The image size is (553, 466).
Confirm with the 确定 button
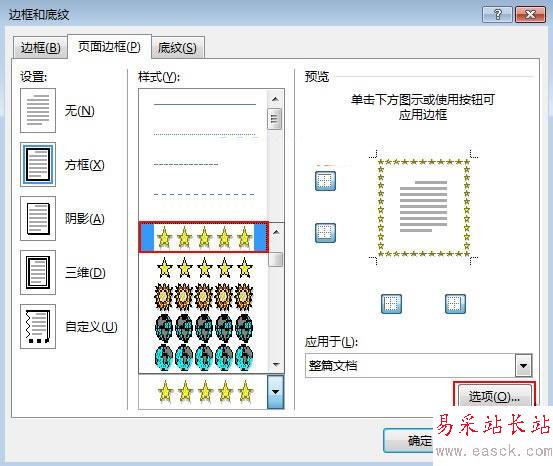pos(409,440)
